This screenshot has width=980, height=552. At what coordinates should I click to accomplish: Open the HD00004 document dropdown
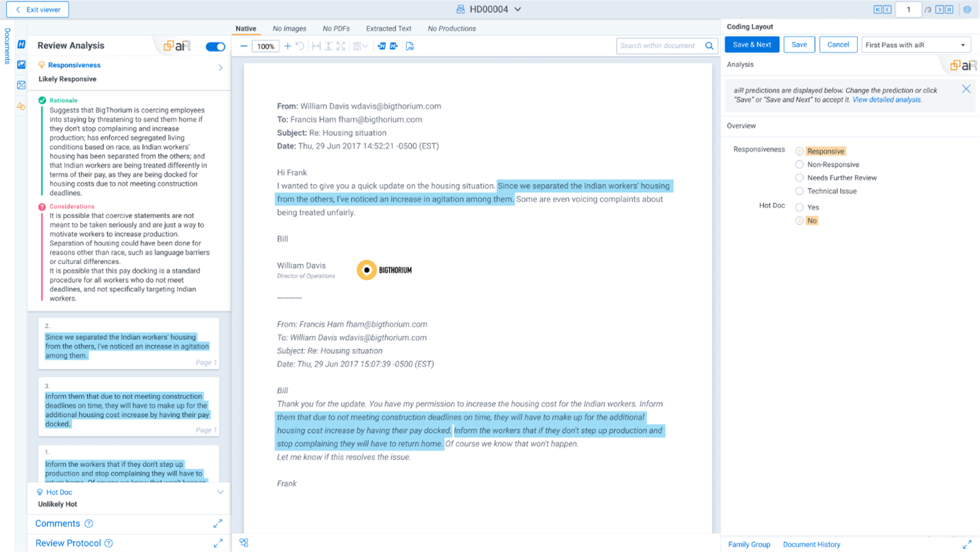click(x=517, y=9)
